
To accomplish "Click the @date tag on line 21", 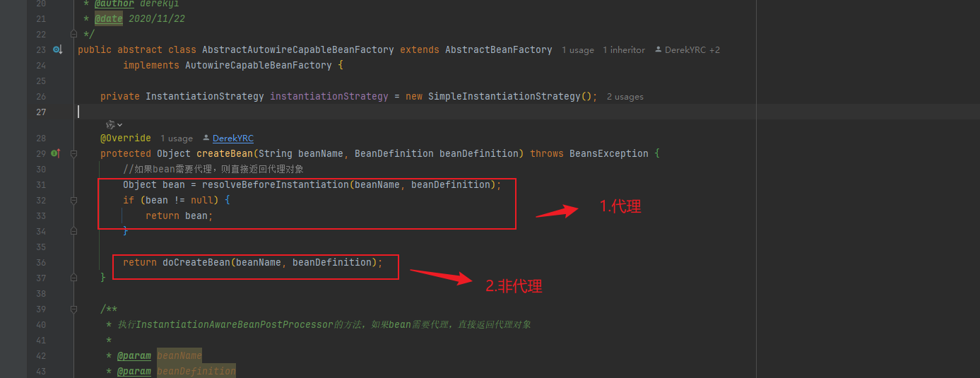I will [109, 19].
